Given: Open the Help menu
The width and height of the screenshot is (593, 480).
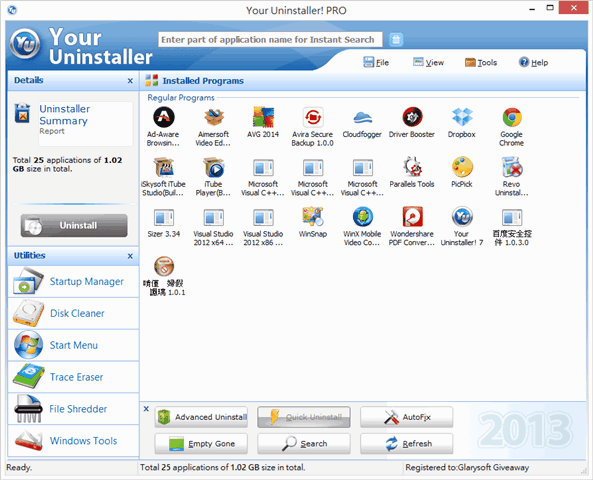Looking at the screenshot, I should 534,62.
